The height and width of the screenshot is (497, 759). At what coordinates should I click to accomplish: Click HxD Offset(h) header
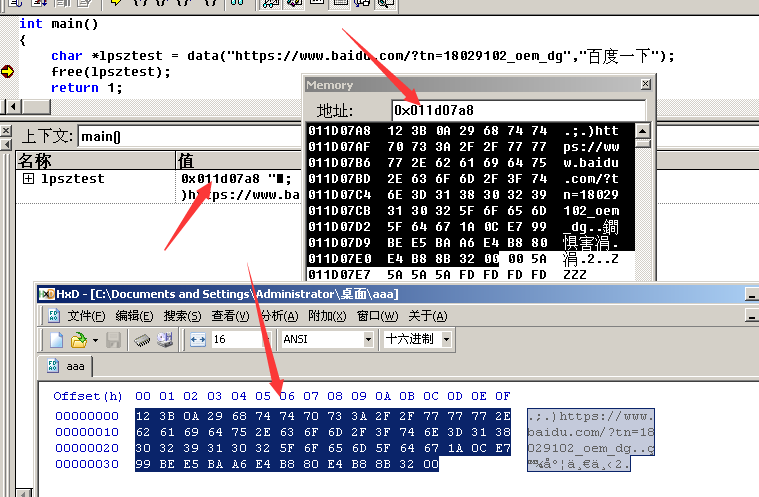[x=88, y=396]
